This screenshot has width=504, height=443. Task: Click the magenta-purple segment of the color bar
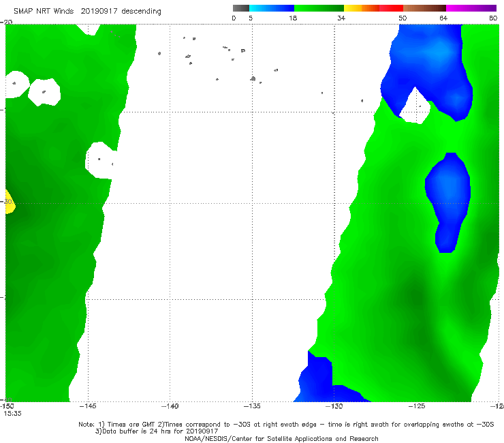(x=471, y=8)
